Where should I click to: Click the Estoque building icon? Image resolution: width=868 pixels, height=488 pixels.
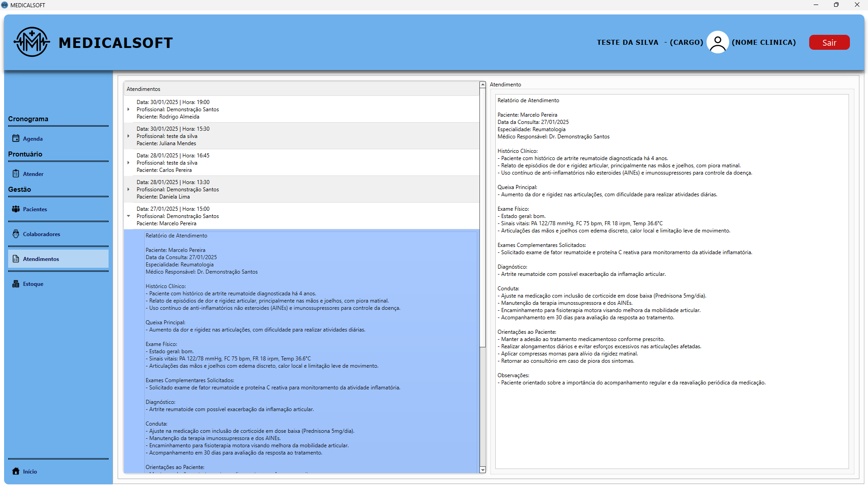tap(16, 284)
